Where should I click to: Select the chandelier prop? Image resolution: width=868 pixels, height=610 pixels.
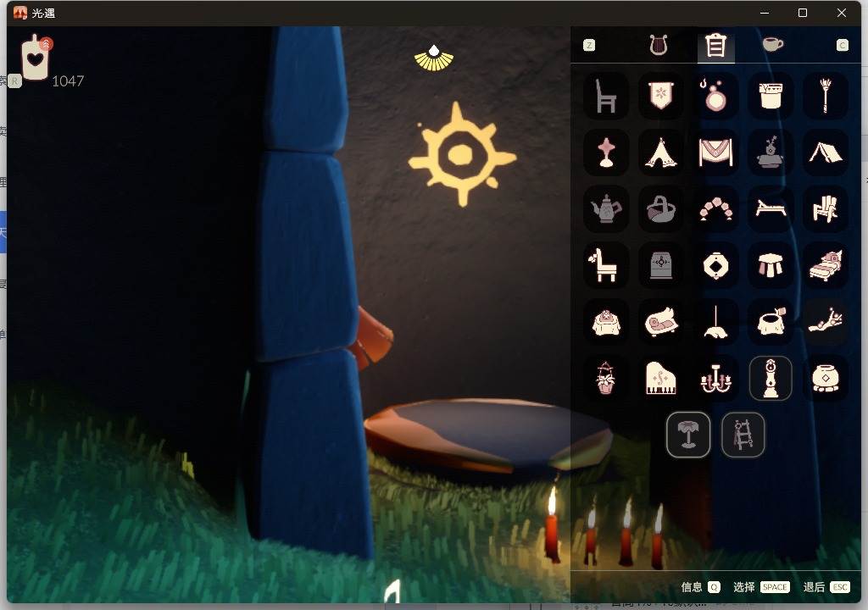tap(715, 378)
